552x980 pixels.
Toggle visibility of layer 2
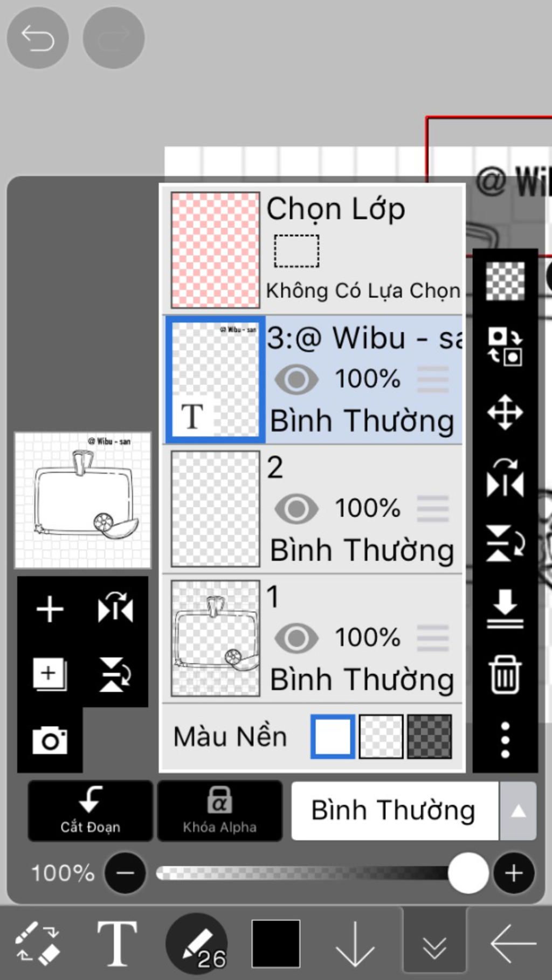coord(296,509)
